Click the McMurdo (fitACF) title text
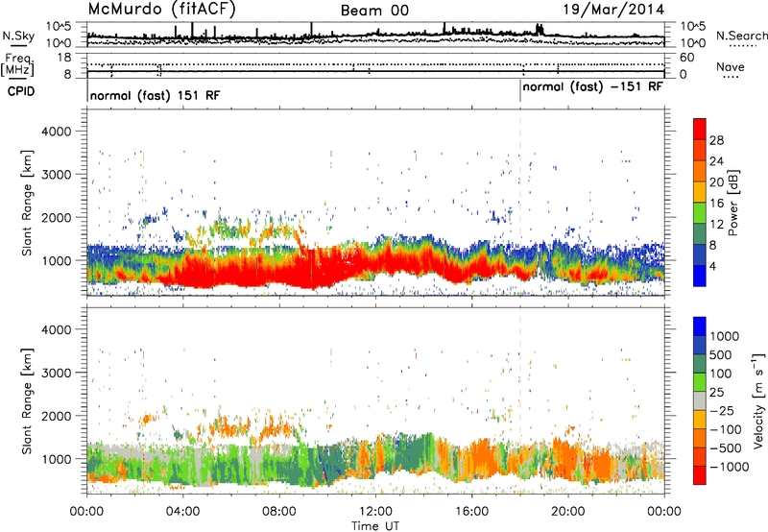This screenshot has width=768, height=532. click(161, 10)
